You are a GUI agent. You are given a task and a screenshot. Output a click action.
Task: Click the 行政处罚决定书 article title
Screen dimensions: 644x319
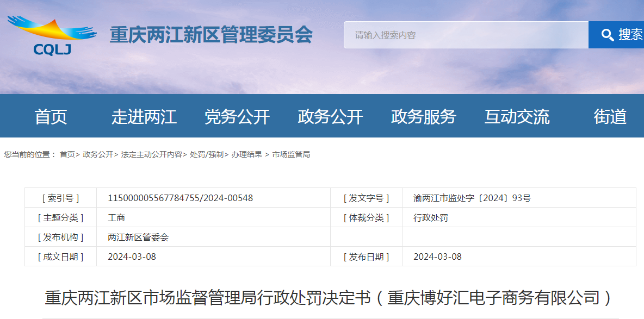click(x=328, y=298)
